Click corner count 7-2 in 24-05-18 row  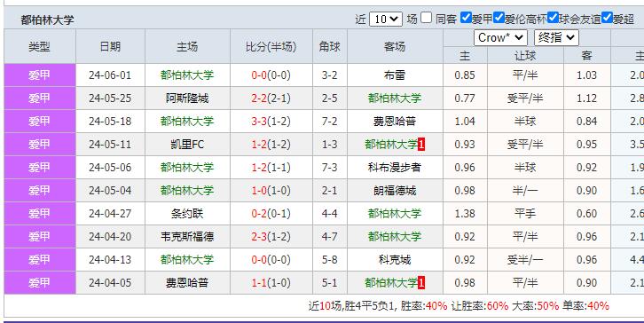[x=330, y=122]
